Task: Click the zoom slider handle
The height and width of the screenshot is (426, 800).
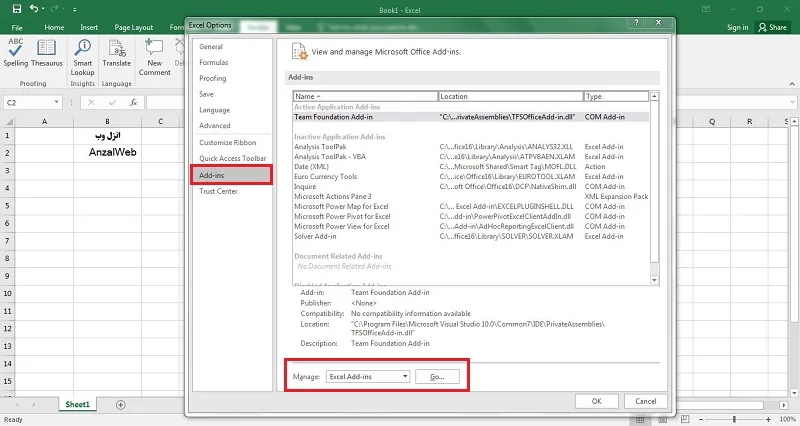Action: 734,419
